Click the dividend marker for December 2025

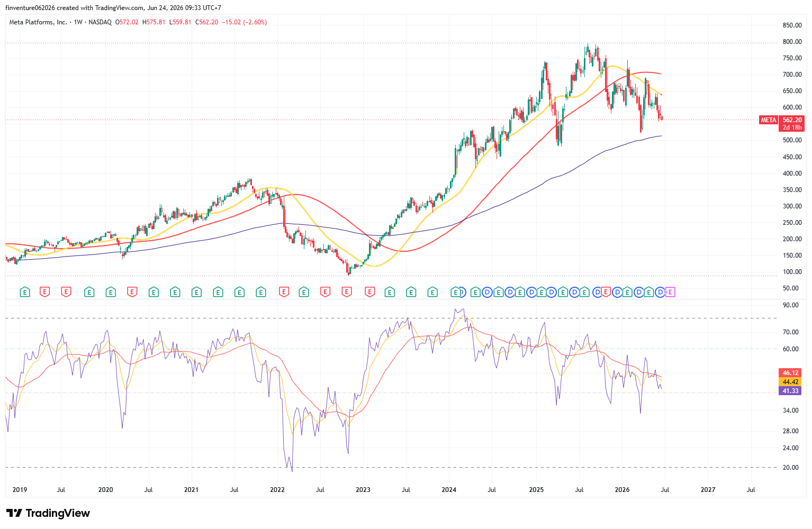pyautogui.click(x=617, y=292)
